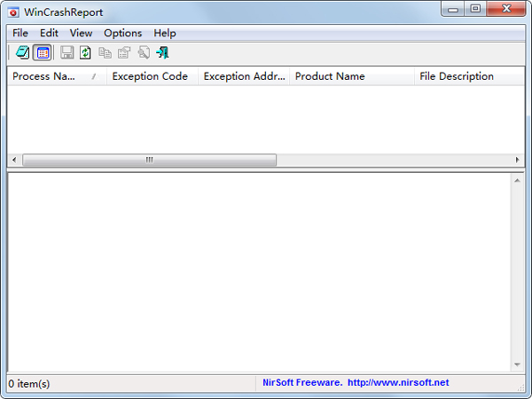Click the Save floppy disk icon
This screenshot has height=399, width=532.
[66, 53]
